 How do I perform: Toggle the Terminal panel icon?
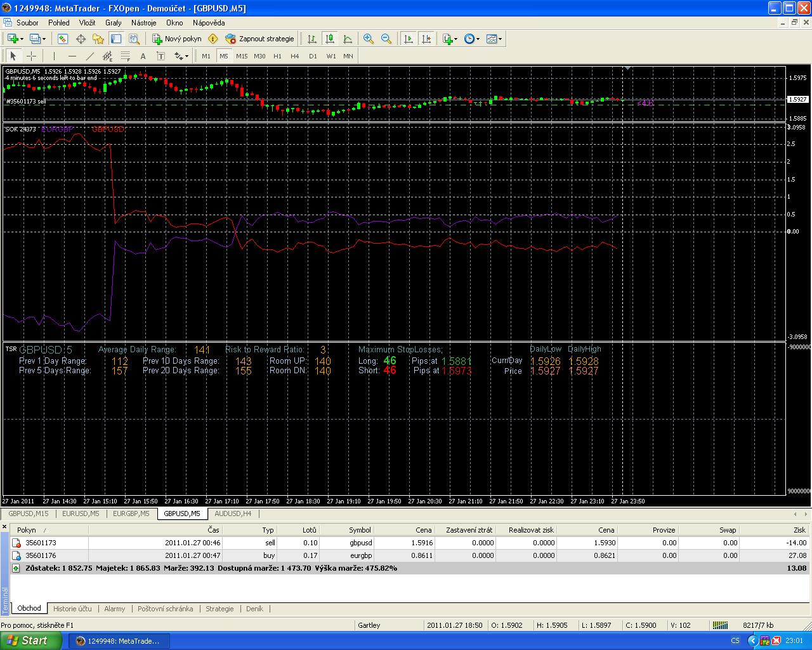(116, 39)
